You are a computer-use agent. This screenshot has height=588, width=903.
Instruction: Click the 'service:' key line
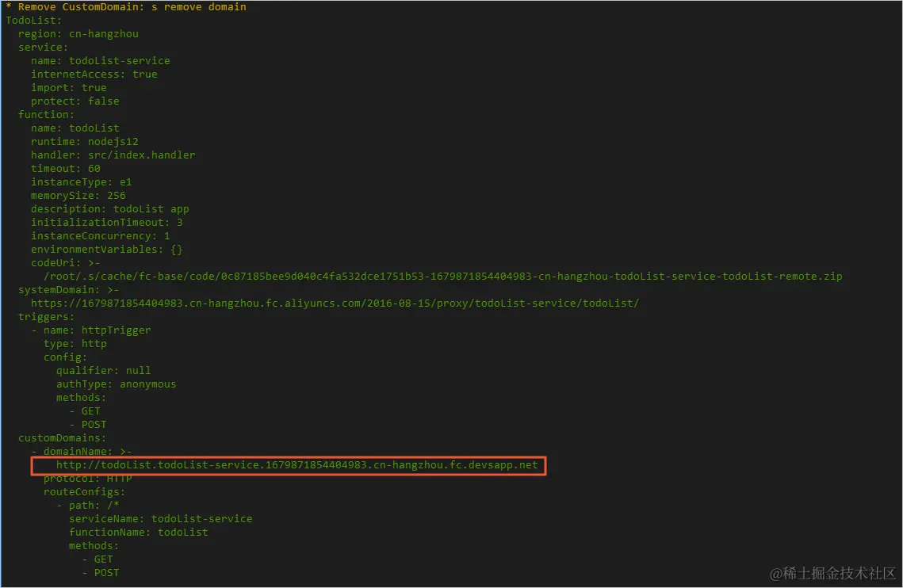(43, 48)
